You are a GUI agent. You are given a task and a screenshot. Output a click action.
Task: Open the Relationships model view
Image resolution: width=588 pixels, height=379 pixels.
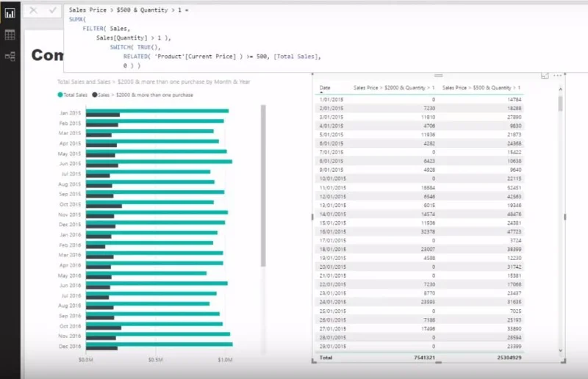[x=10, y=57]
